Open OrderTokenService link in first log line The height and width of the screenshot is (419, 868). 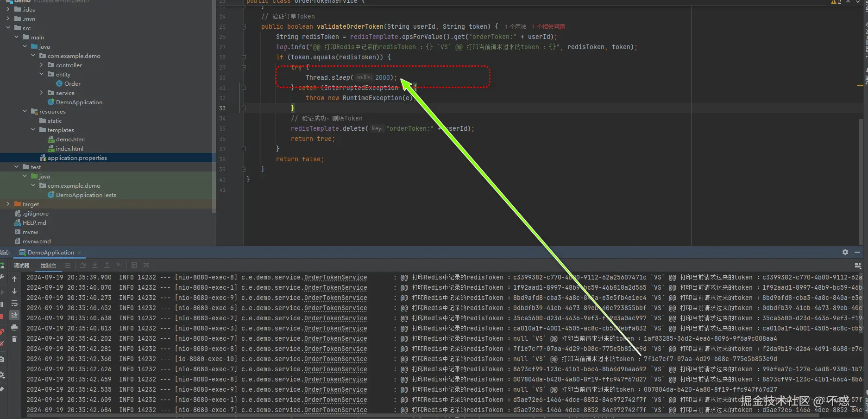335,278
